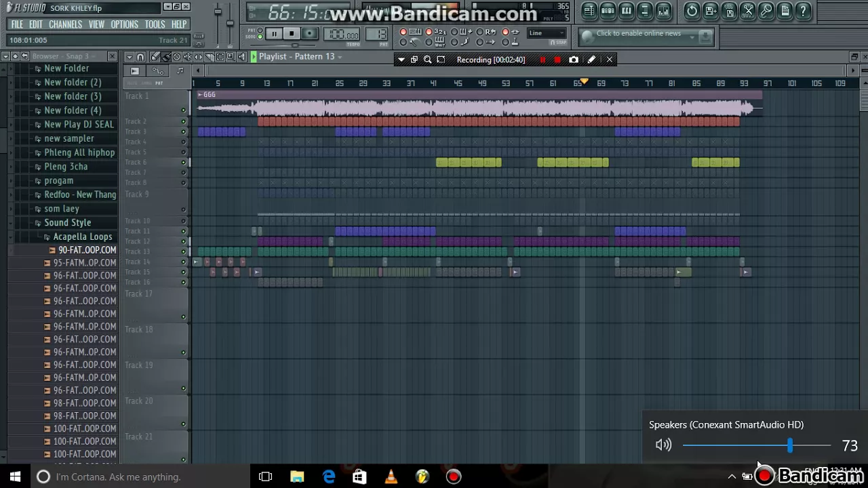Open the VIEW menu

click(96, 24)
